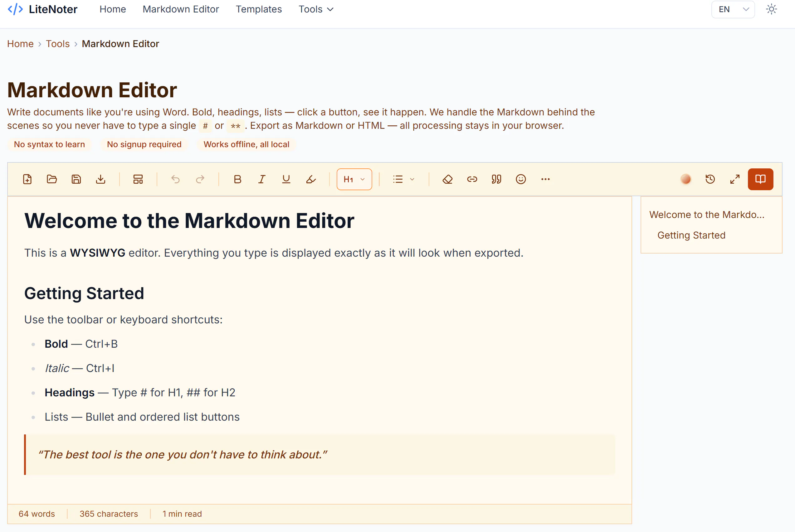The image size is (795, 532).
Task: Insert a link with the chain icon
Action: pos(472,179)
